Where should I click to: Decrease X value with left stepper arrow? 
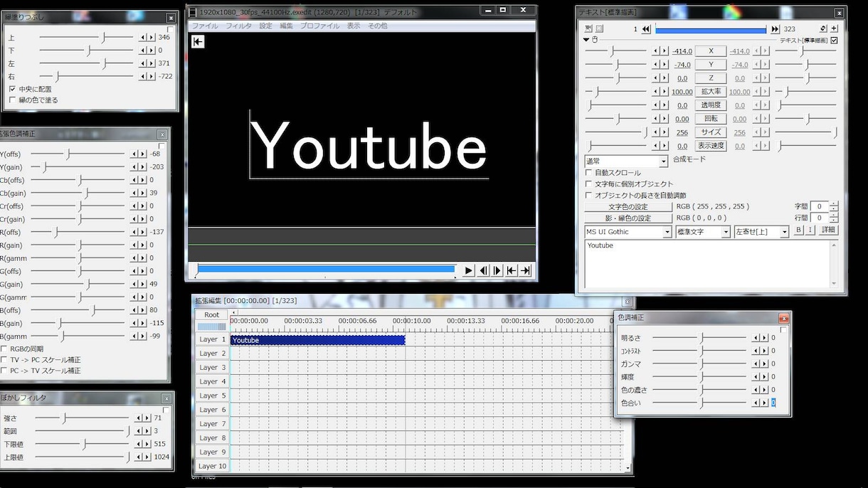(x=656, y=51)
